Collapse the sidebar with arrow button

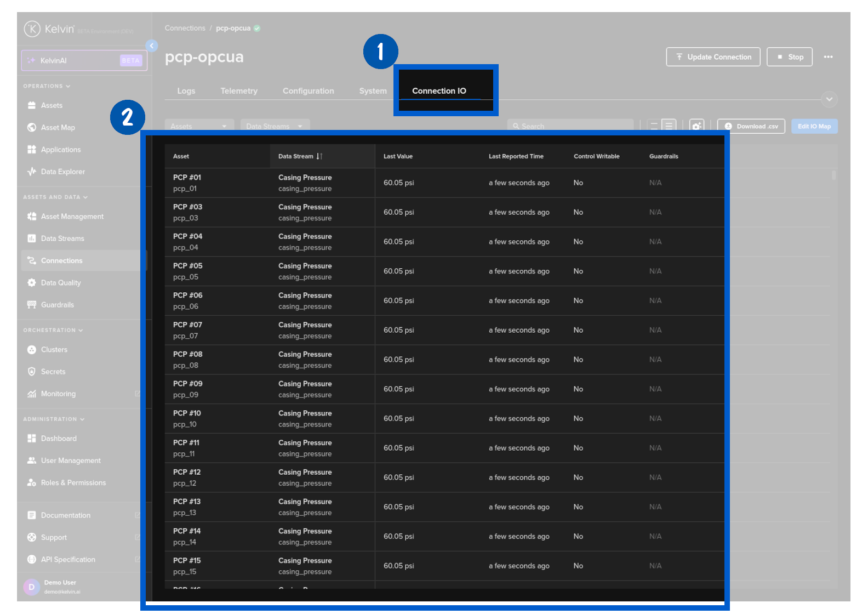coord(152,46)
